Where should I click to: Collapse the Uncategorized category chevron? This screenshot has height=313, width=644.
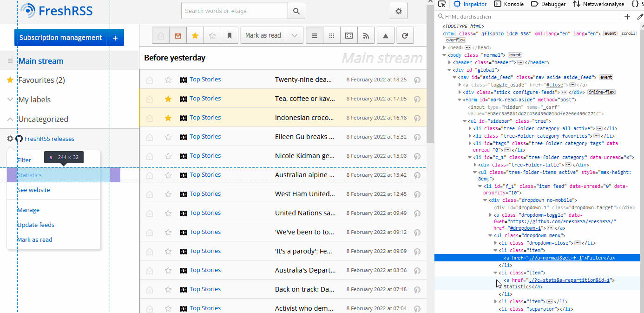click(x=10, y=119)
